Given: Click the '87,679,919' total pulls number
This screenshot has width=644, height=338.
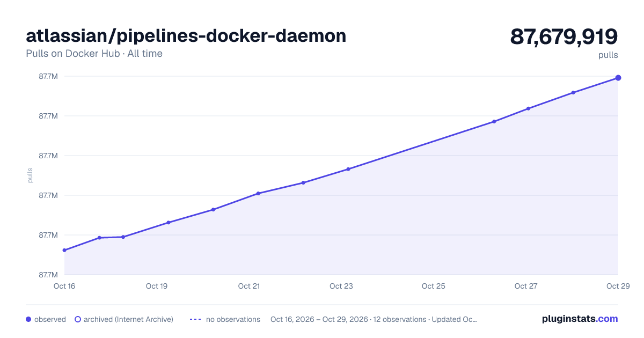Looking at the screenshot, I should pyautogui.click(x=564, y=36).
